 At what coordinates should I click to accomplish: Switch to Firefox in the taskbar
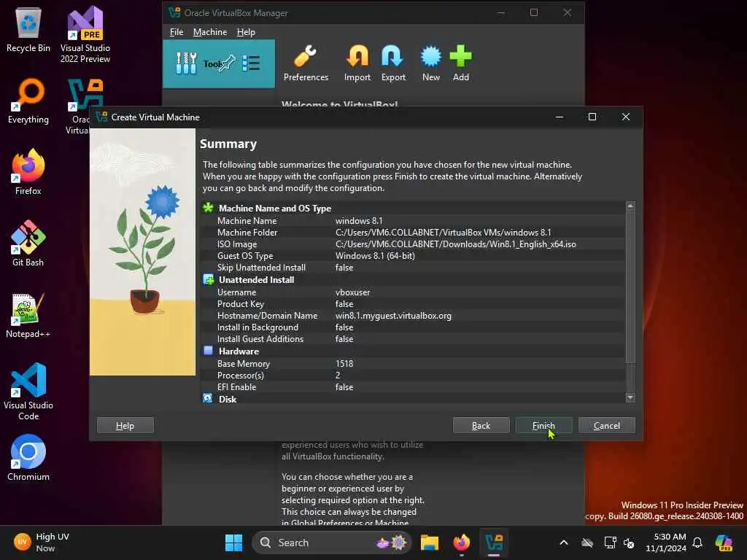pos(461,542)
